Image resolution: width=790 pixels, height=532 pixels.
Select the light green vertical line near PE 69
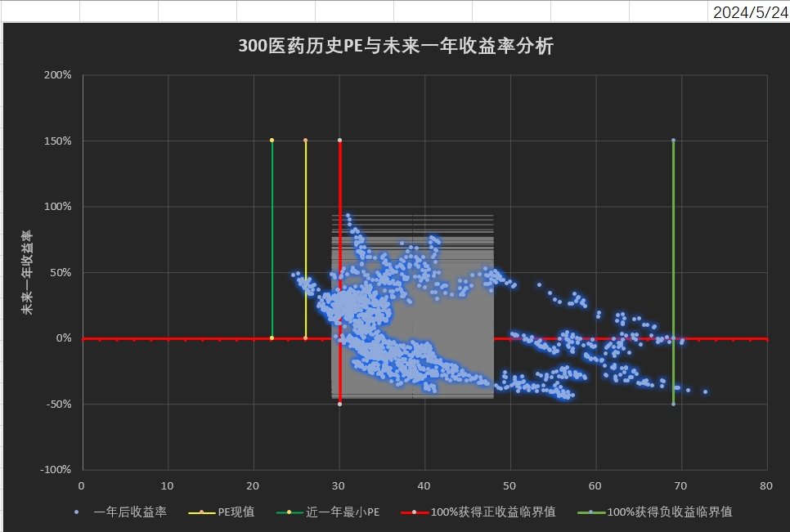(x=673, y=272)
